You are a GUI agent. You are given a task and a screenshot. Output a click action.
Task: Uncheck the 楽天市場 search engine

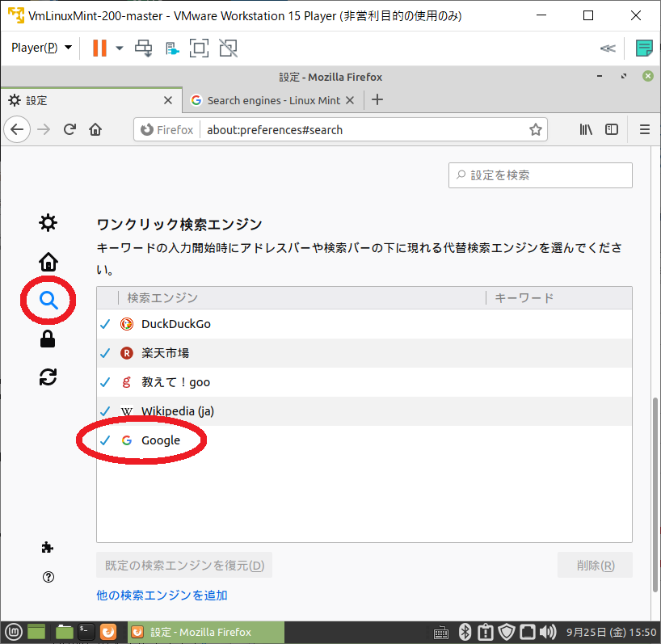click(x=105, y=353)
